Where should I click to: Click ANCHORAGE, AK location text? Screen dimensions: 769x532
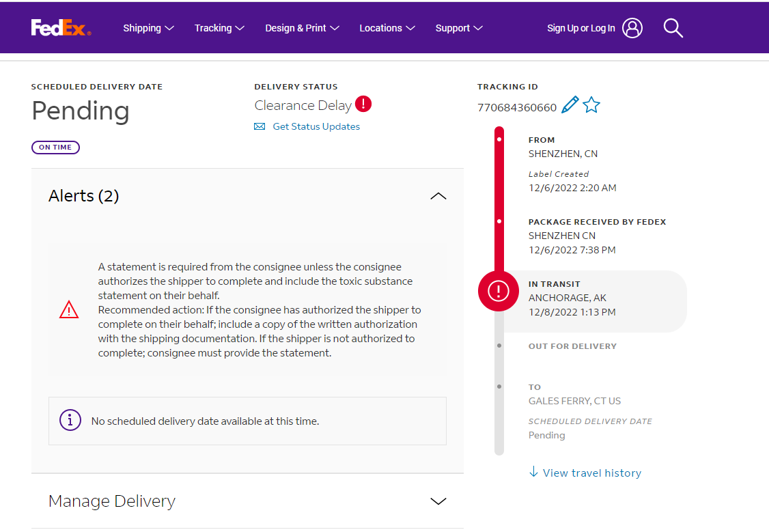[567, 298]
